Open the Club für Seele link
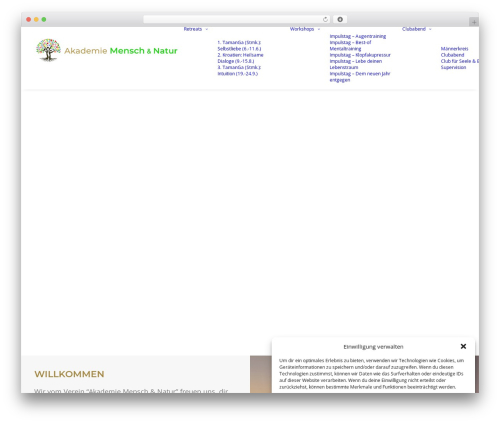 (460, 61)
